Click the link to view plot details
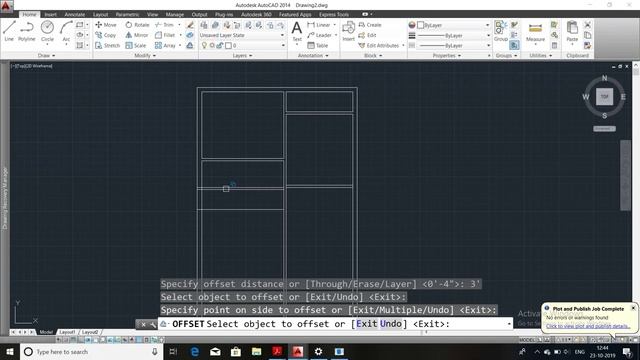The image size is (640, 360). tap(588, 326)
